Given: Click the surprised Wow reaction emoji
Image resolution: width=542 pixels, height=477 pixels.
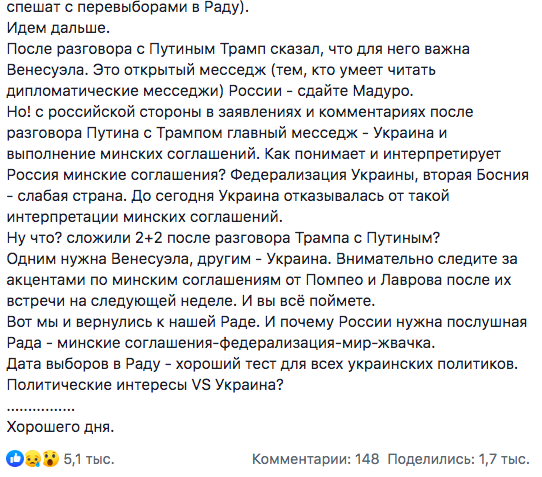Looking at the screenshot, I should [x=50, y=459].
